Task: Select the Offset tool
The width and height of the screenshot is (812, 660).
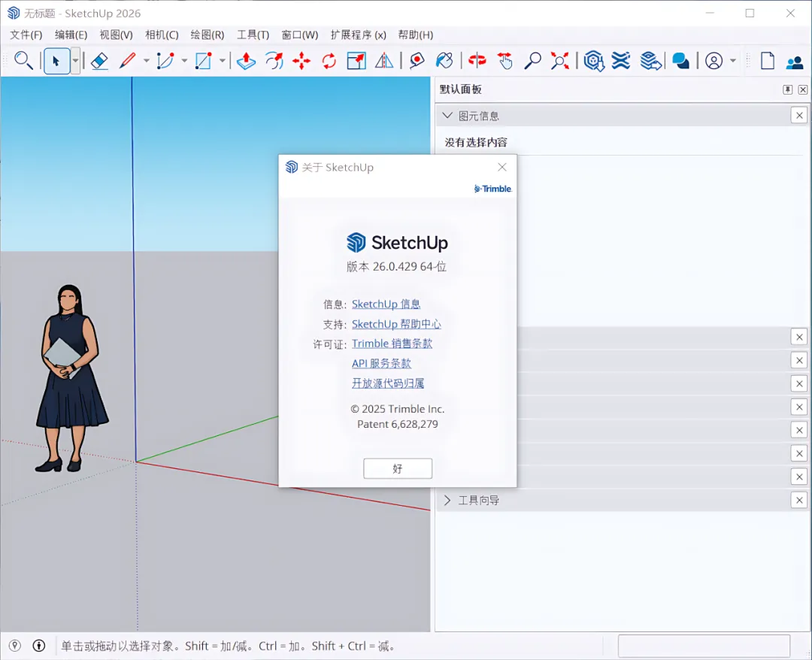Action: (274, 61)
